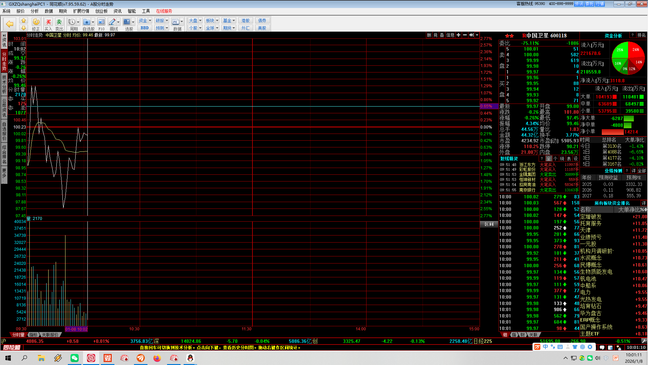648x365 pixels.
Task: Click the yellow up arrow toolbar icon
Action: click(24, 21)
